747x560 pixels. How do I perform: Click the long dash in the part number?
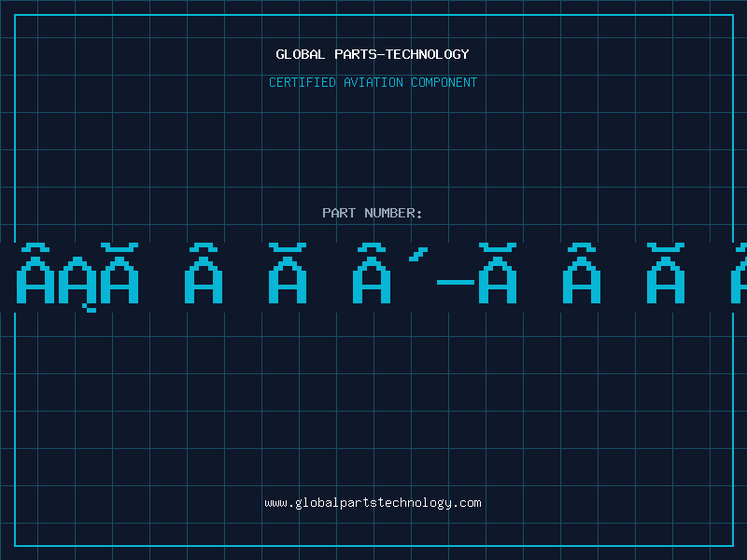[456, 283]
